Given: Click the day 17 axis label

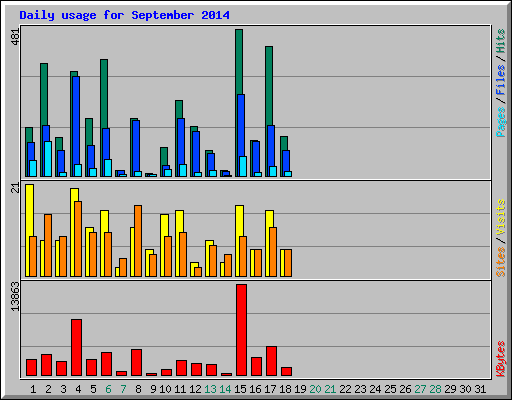Looking at the screenshot, I should pos(270,389).
